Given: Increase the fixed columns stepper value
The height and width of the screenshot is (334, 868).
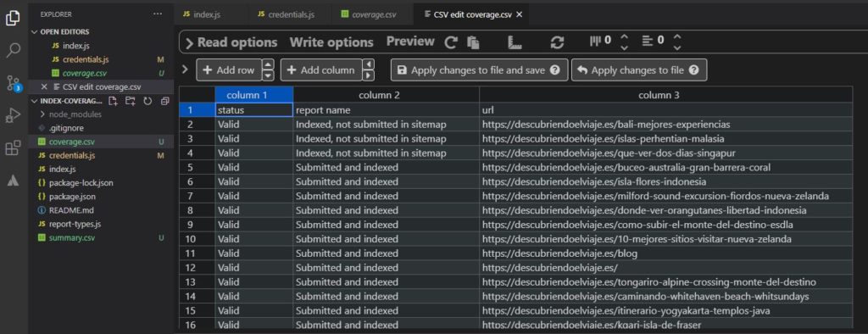Looking at the screenshot, I should (624, 37).
